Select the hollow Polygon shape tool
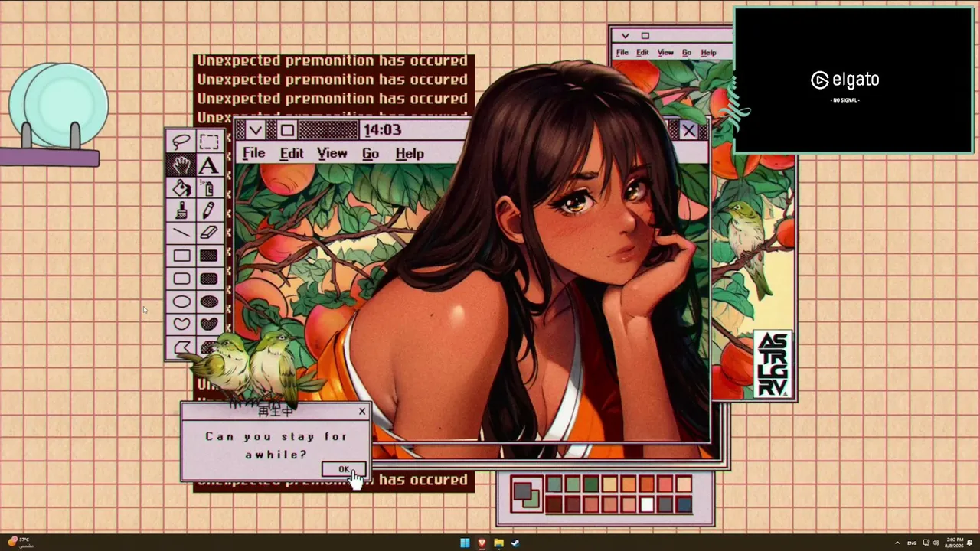Image resolution: width=980 pixels, height=551 pixels. [x=181, y=347]
